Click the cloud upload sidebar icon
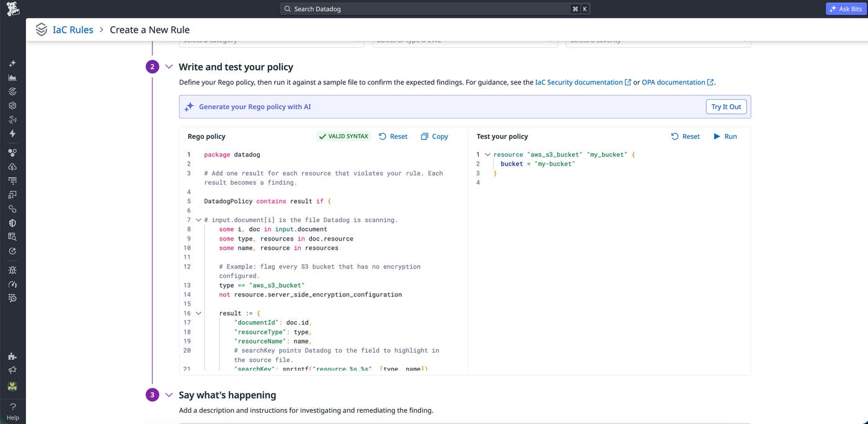The width and height of the screenshot is (868, 424). tap(12, 167)
